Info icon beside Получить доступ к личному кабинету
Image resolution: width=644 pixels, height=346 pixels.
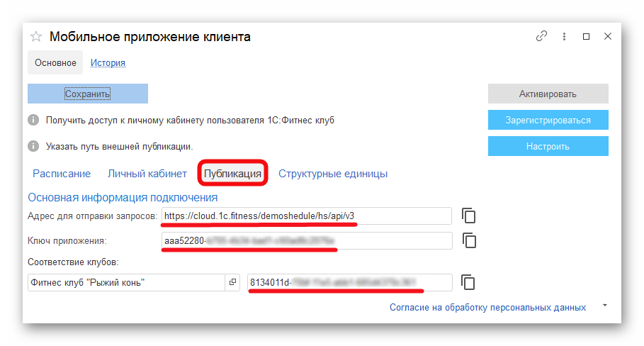pos(33,120)
